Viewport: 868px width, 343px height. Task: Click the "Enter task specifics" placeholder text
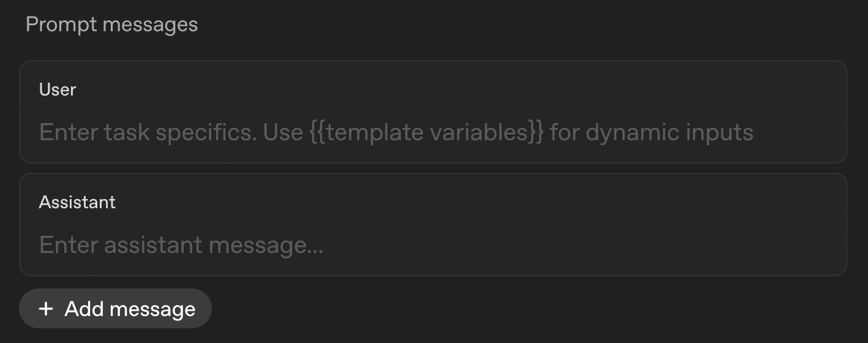[x=147, y=132]
